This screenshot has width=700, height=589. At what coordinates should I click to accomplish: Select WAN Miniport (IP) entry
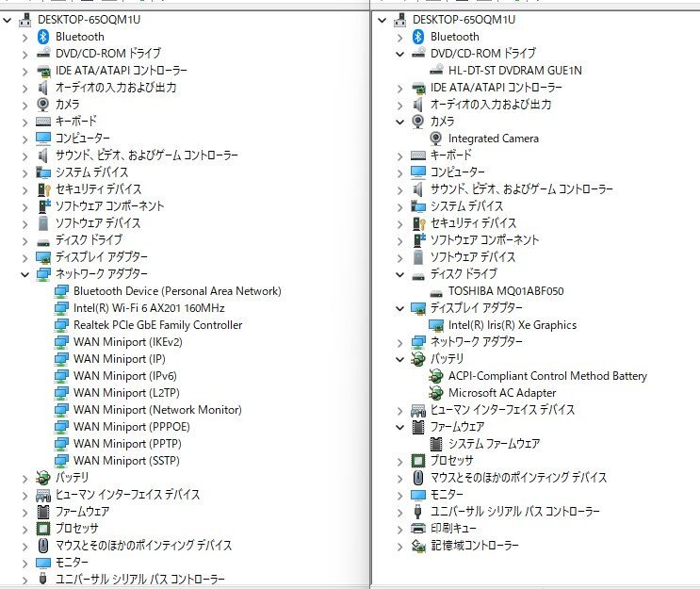(x=120, y=359)
